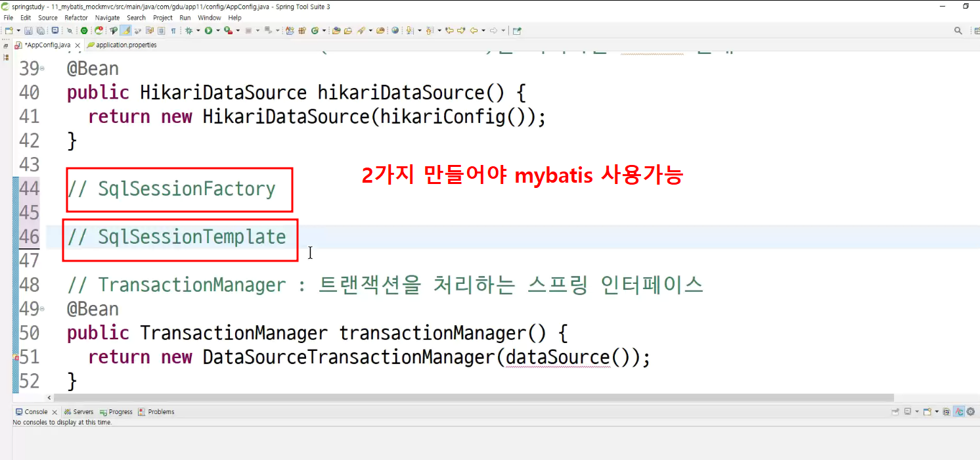Open the Run menu
This screenshot has width=980, height=460.
[x=185, y=18]
